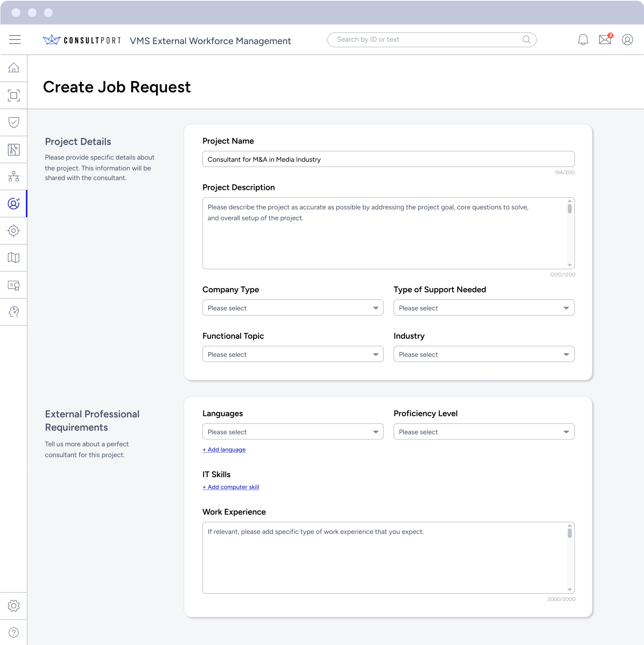Click into the Project Name field
Viewport: 644px width, 645px height.
click(388, 159)
